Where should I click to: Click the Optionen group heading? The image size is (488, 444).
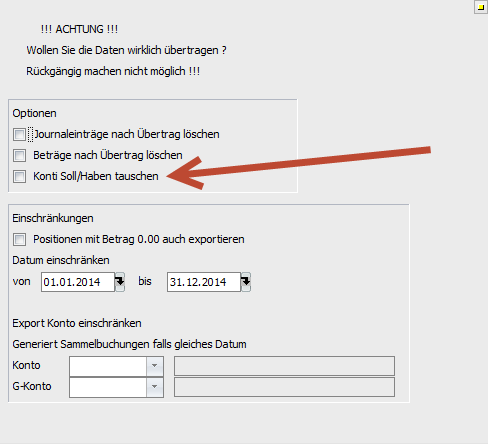(34, 113)
